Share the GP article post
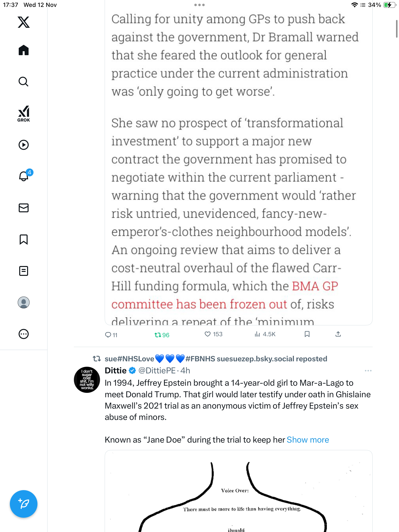This screenshot has width=399, height=532. pos(338,334)
